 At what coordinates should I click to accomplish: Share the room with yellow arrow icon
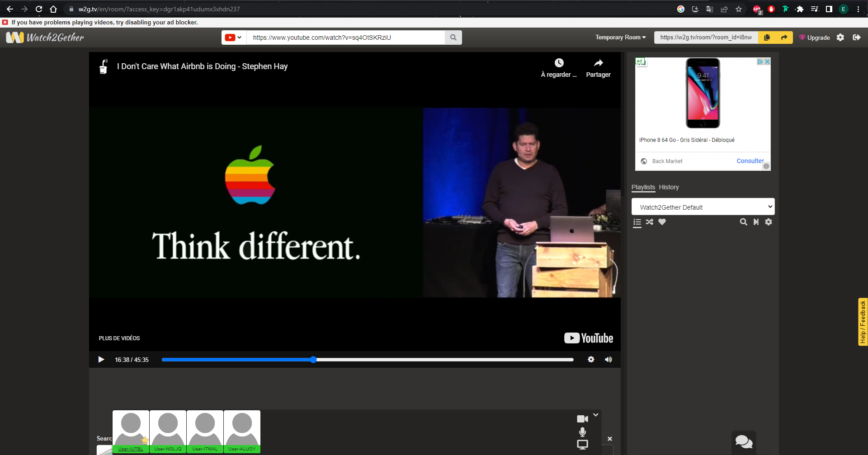click(x=784, y=38)
